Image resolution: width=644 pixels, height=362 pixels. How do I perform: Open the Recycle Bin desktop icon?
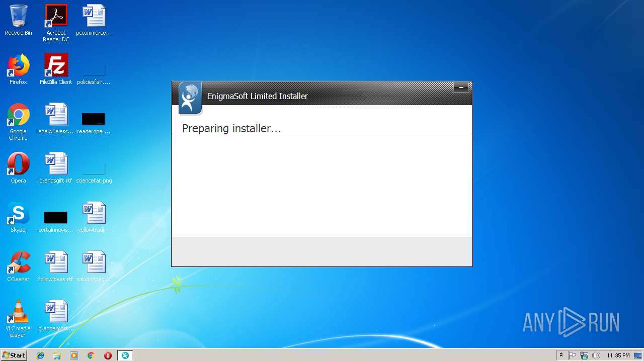click(18, 20)
